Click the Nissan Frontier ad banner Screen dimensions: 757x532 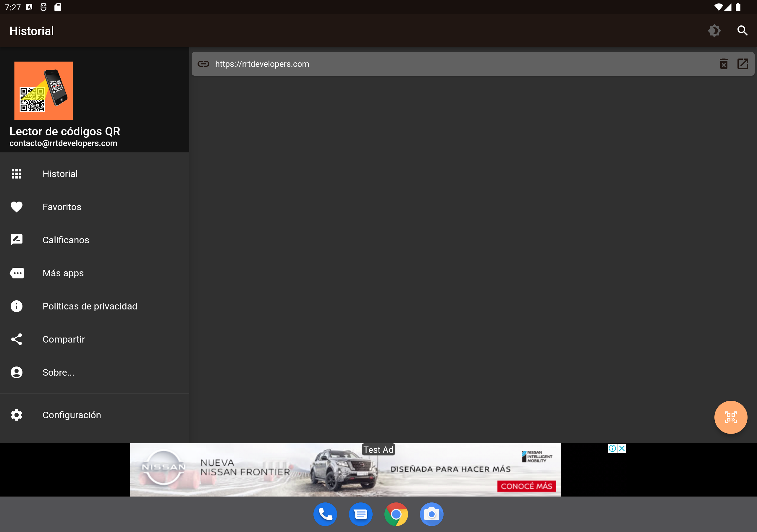tap(345, 470)
